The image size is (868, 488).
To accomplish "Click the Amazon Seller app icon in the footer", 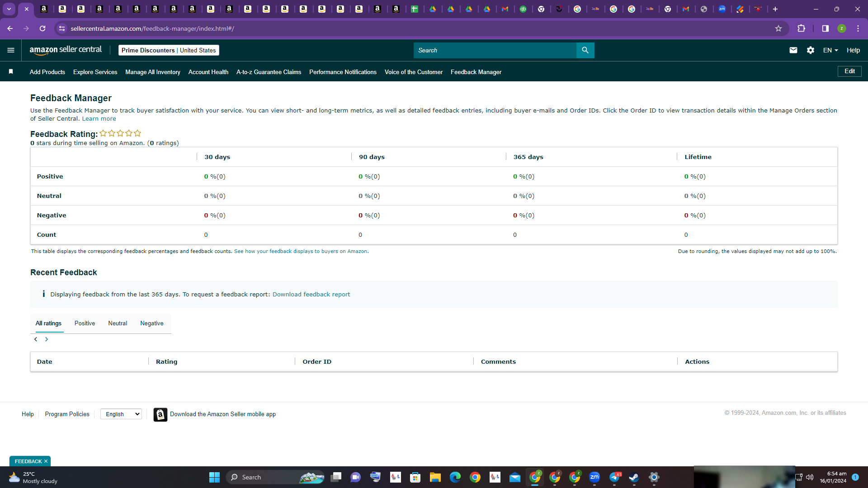I will (x=160, y=414).
